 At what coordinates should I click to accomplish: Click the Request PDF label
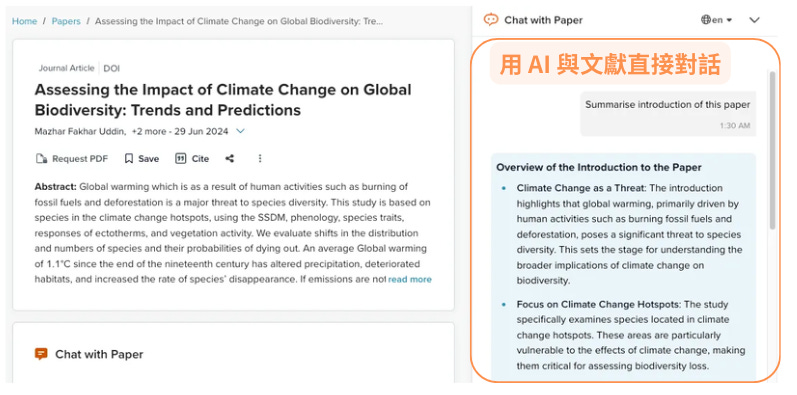pos(80,159)
